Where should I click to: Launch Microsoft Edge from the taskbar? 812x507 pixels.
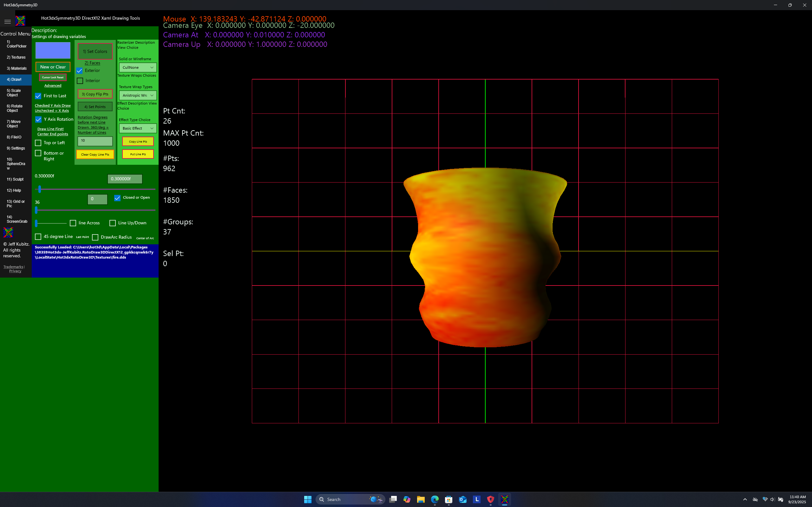435,499
